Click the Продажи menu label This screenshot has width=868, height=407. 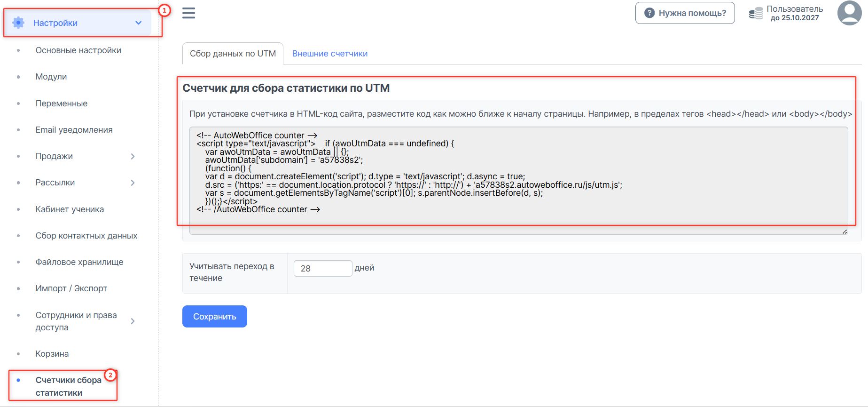pyautogui.click(x=55, y=156)
